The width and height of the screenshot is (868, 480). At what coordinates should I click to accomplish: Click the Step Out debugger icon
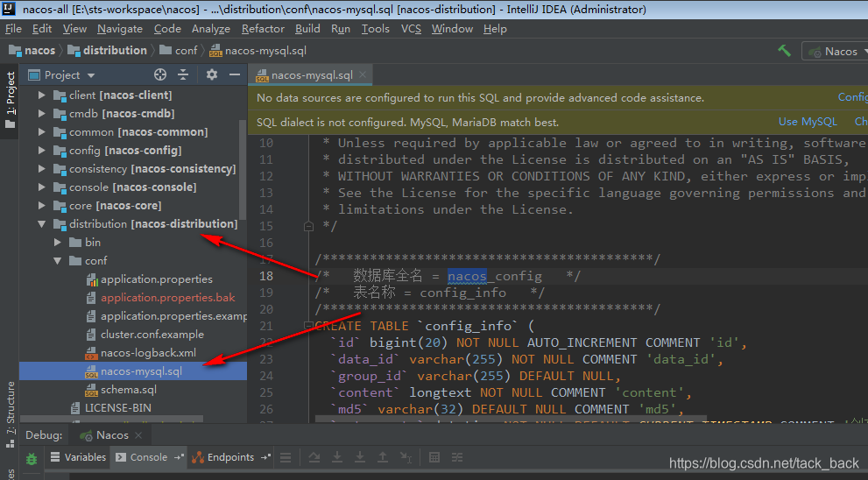coord(383,457)
